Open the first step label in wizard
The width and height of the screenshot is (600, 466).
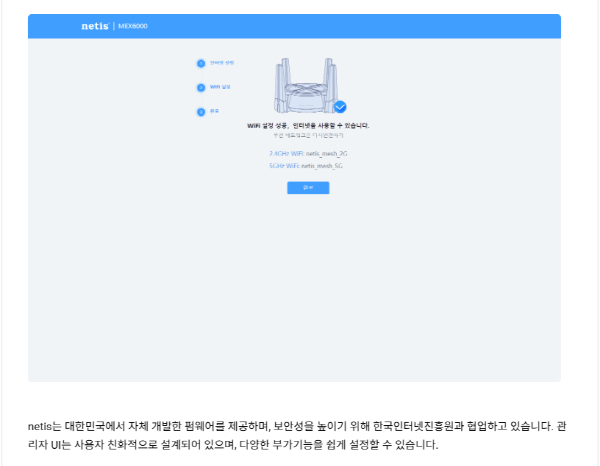pos(222,63)
